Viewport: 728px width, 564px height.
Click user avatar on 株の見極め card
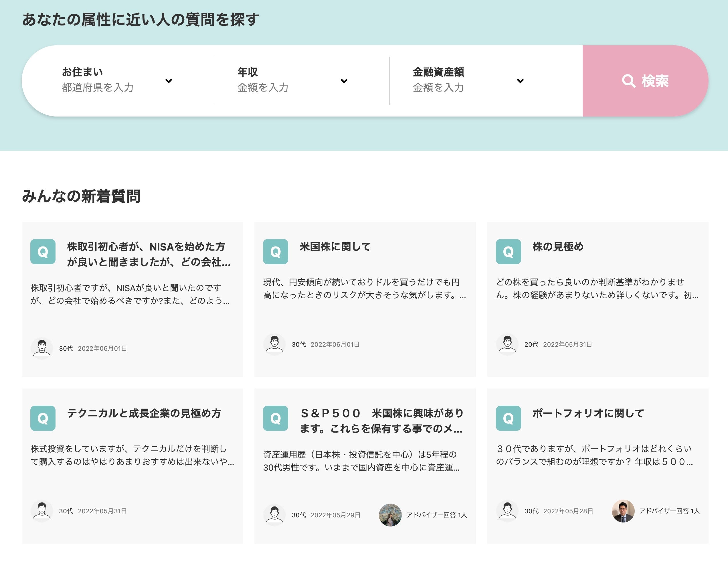[x=507, y=344]
